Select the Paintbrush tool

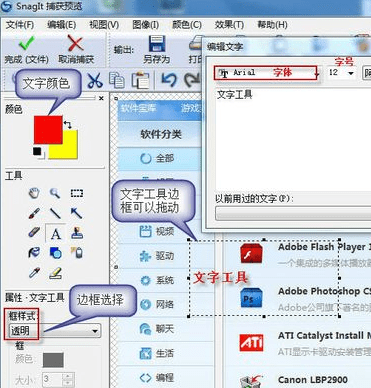[34, 213]
